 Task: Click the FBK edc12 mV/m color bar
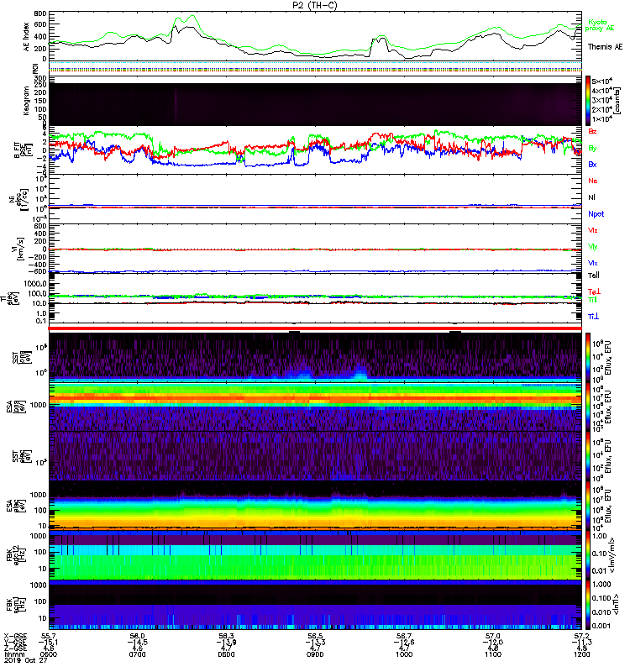[x=588, y=555]
